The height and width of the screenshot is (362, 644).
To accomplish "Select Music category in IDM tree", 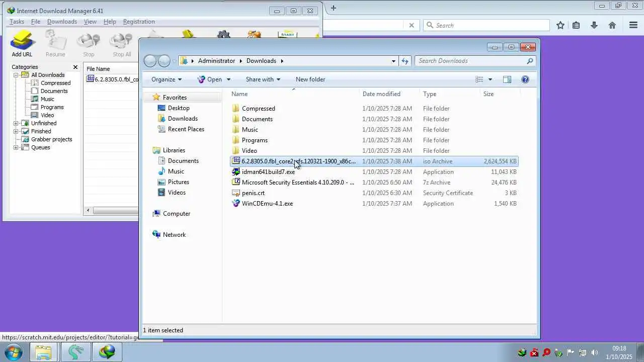I will click(47, 99).
